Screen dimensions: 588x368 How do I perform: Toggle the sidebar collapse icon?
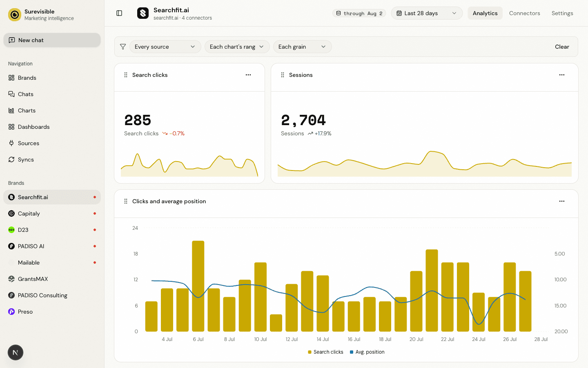pyautogui.click(x=119, y=13)
